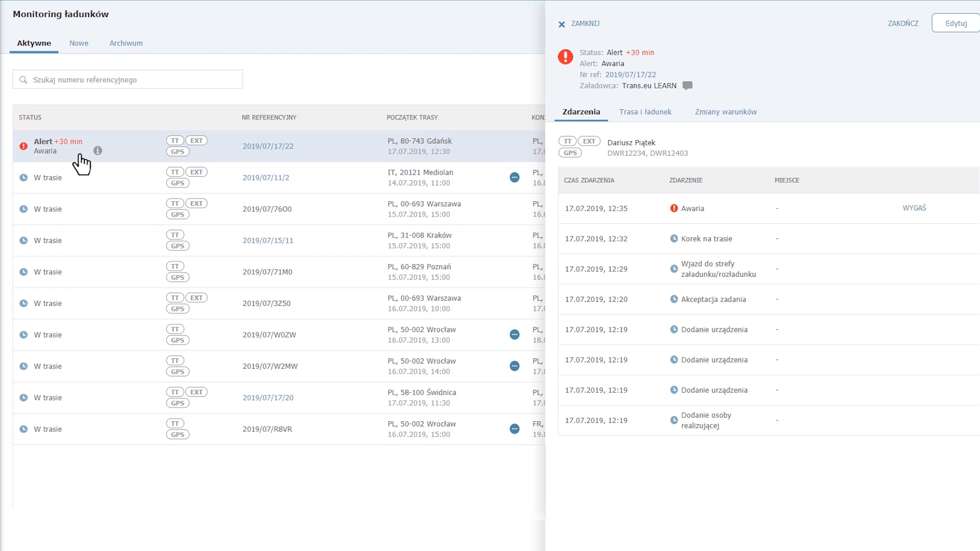This screenshot has width=980, height=551.
Task: Click WYGAŚ for the Awaria event
Action: click(914, 208)
